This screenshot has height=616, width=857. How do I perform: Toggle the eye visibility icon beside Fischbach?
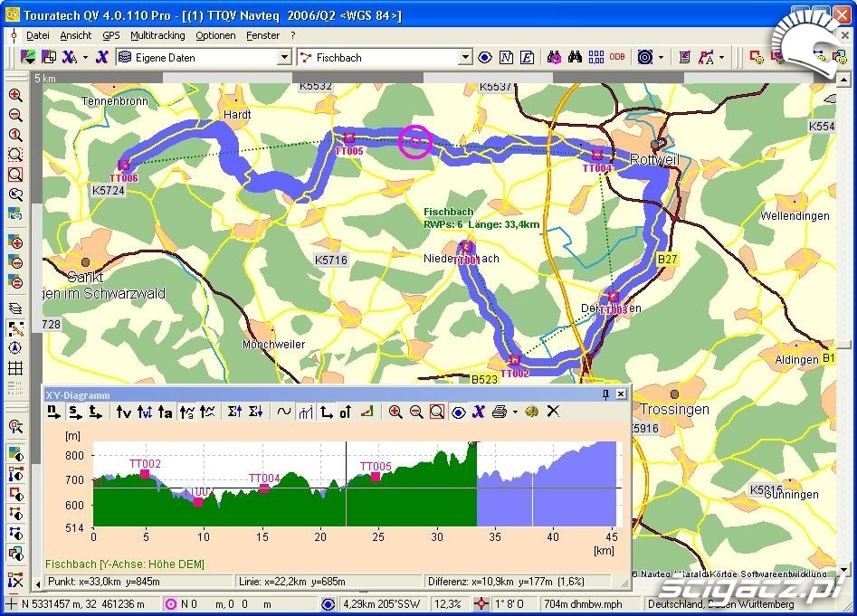[485, 57]
